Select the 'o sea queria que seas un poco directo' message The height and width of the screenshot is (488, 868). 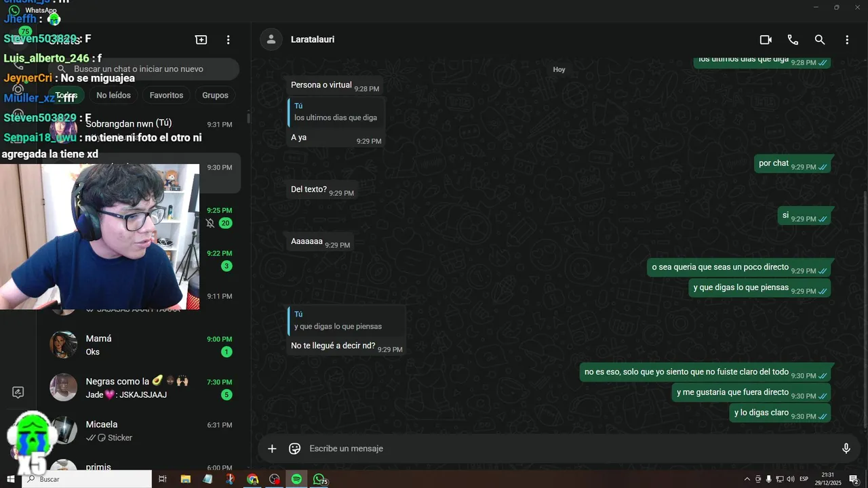739,268
